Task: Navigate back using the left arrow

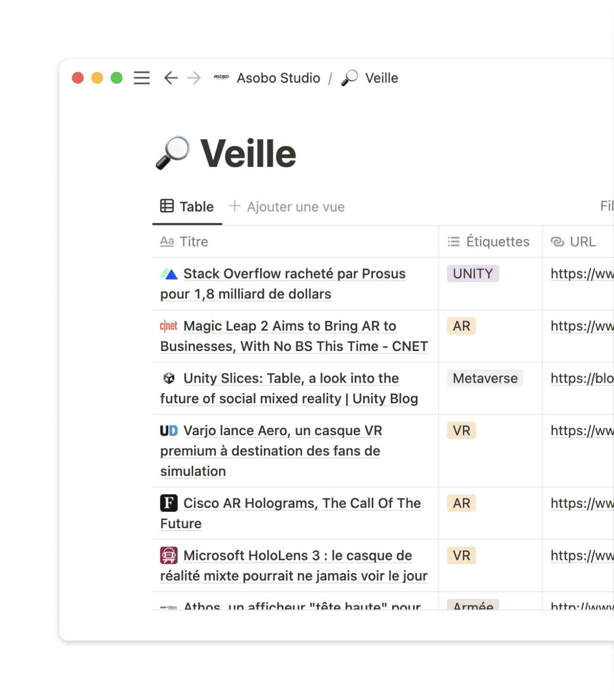Action: tap(170, 78)
